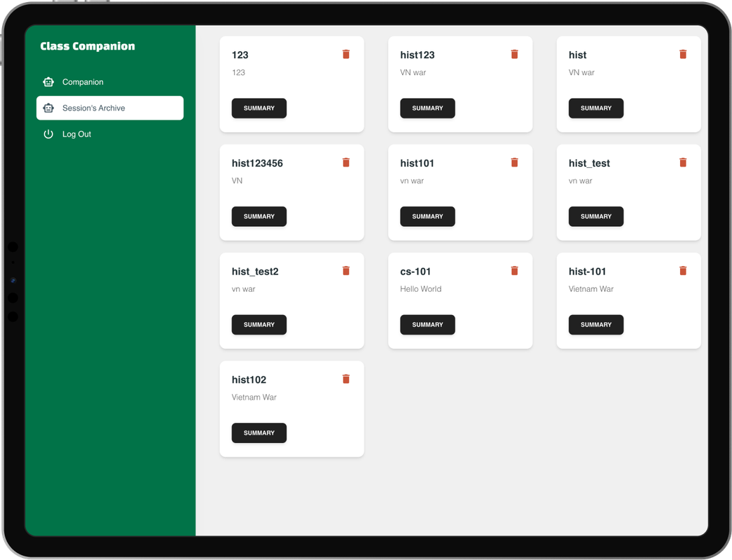Click trash icon on hist_test card
Screen dimensions: 732x560
click(683, 162)
